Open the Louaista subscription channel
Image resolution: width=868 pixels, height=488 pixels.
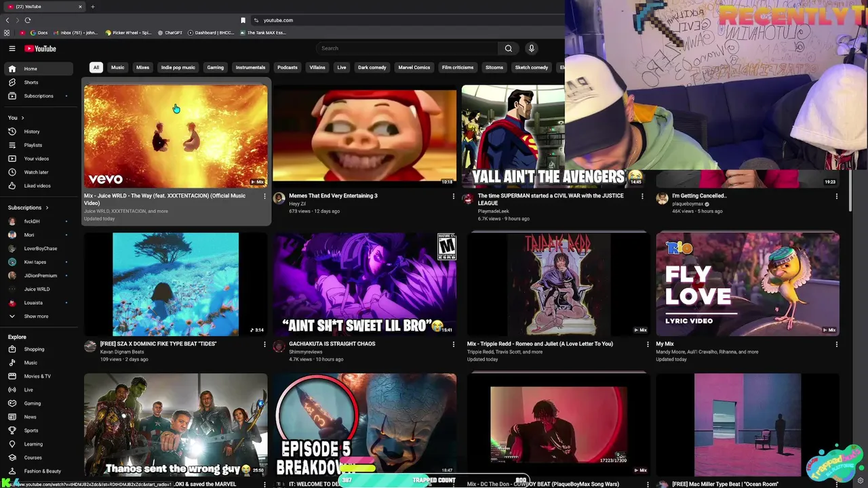click(x=39, y=303)
